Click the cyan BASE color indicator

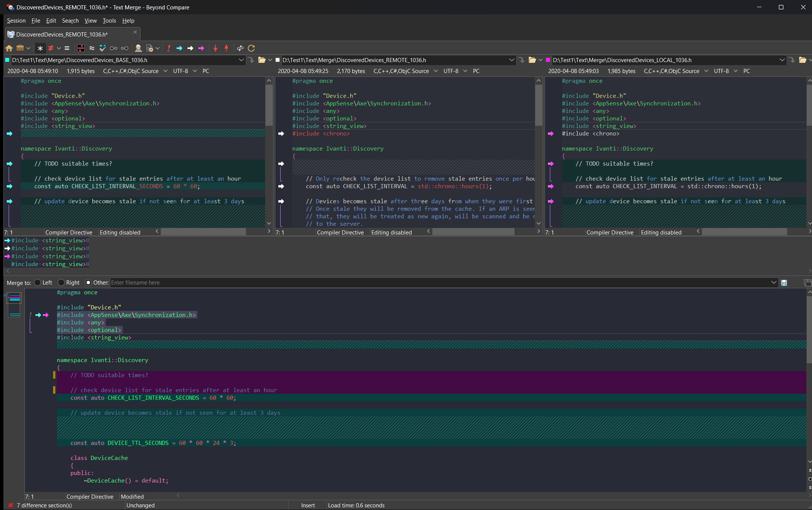point(7,60)
